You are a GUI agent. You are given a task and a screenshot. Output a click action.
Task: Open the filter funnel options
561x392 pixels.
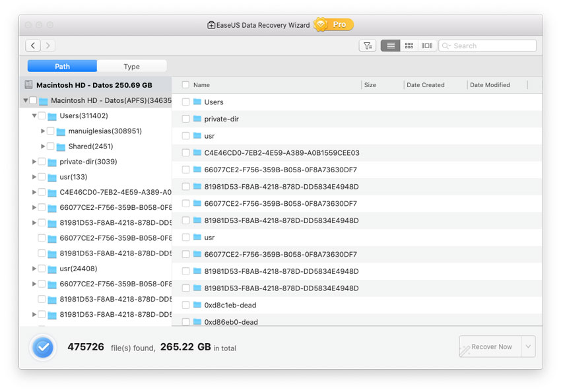point(368,46)
